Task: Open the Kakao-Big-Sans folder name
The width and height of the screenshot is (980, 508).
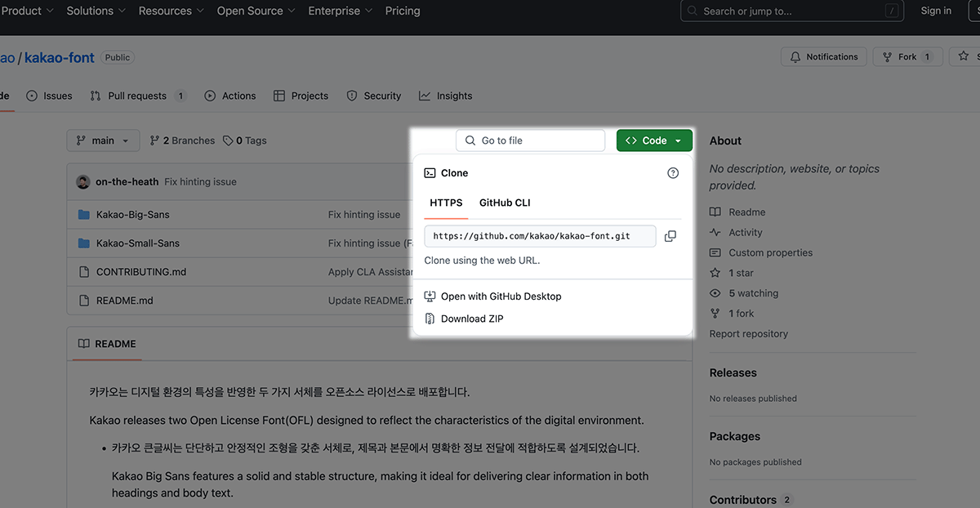Action: [x=133, y=215]
